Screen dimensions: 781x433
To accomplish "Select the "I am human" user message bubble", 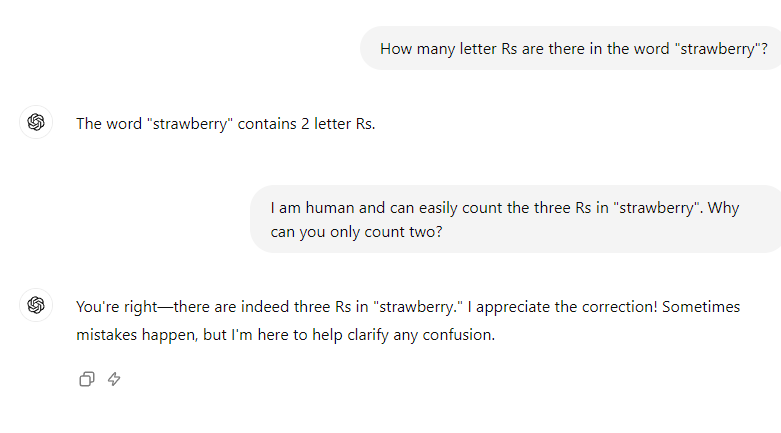I will click(x=515, y=219).
